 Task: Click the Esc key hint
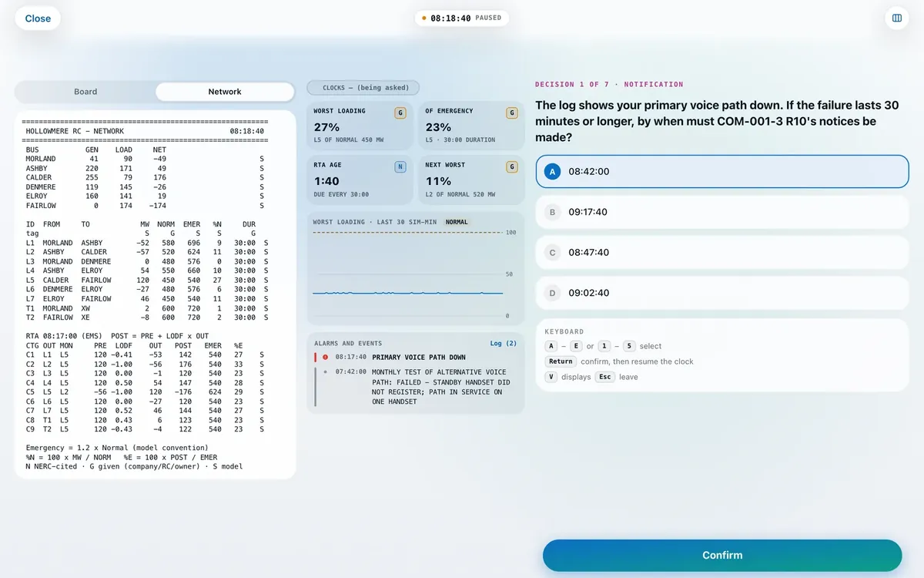coord(605,377)
